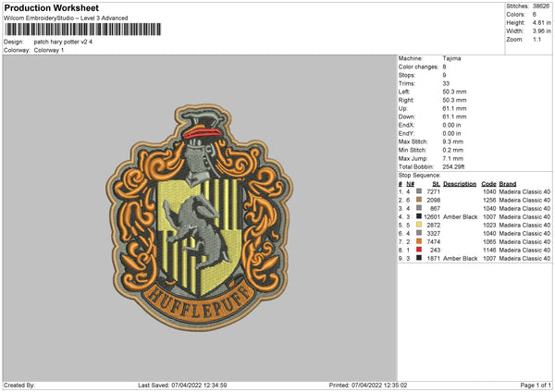Click the Trims value 33

(x=446, y=83)
